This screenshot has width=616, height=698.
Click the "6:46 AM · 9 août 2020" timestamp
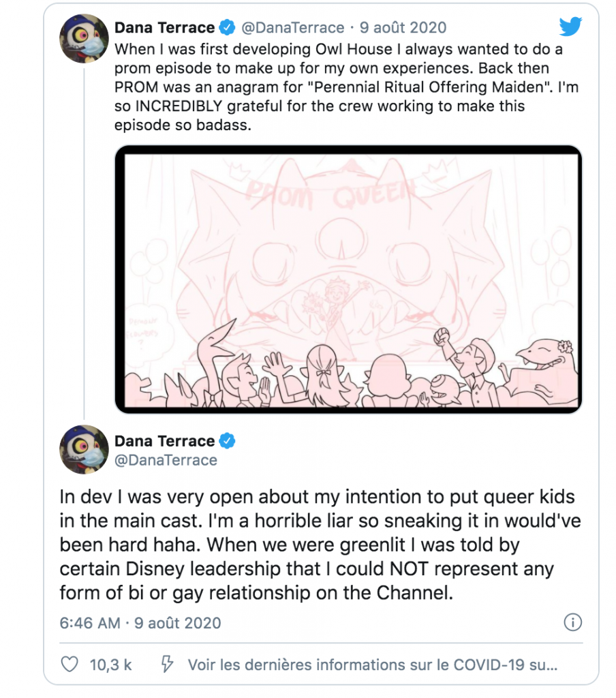coord(140,622)
